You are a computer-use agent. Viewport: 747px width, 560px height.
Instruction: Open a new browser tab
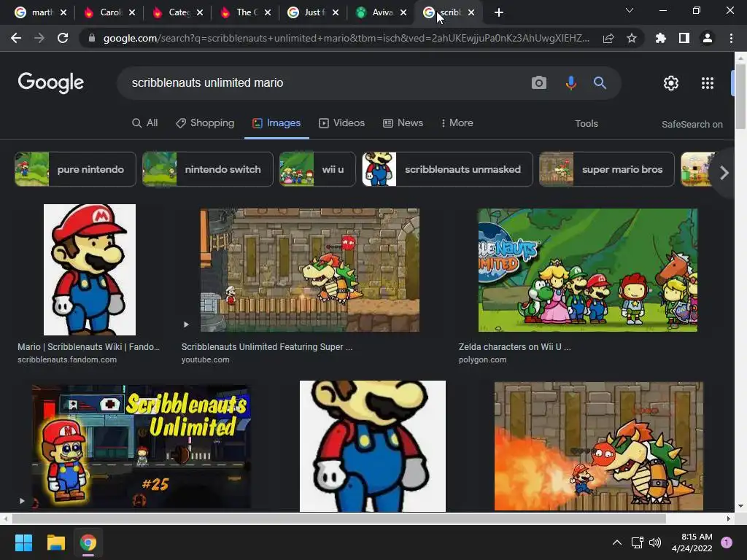[x=499, y=12]
